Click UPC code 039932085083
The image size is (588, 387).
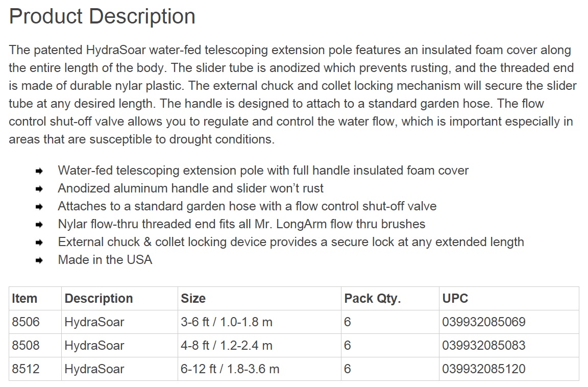tap(484, 346)
